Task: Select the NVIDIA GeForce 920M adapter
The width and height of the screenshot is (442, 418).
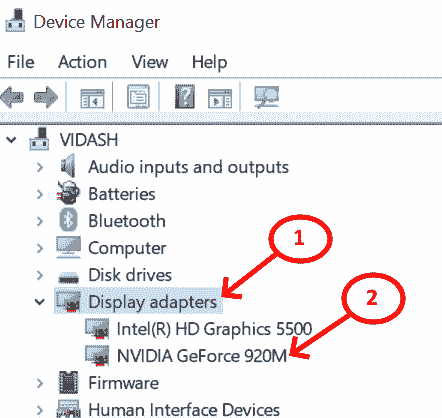Action: (x=202, y=356)
